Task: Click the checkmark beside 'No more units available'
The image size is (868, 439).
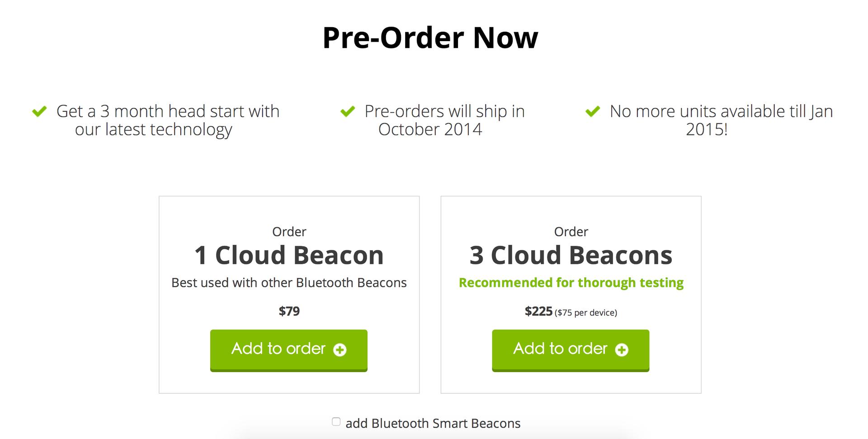Action: coord(592,111)
